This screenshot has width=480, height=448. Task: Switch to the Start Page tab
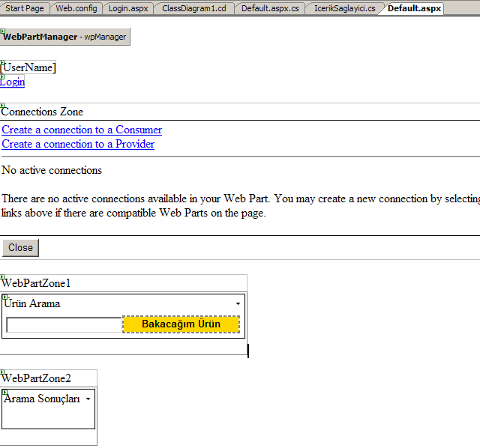pyautogui.click(x=24, y=8)
